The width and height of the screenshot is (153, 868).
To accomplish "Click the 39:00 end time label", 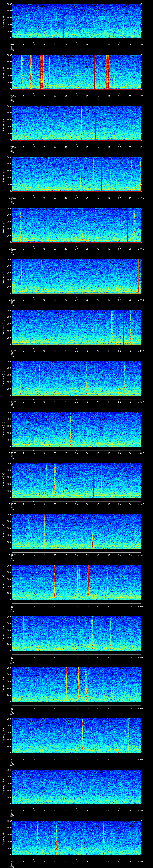I will pos(141,402).
